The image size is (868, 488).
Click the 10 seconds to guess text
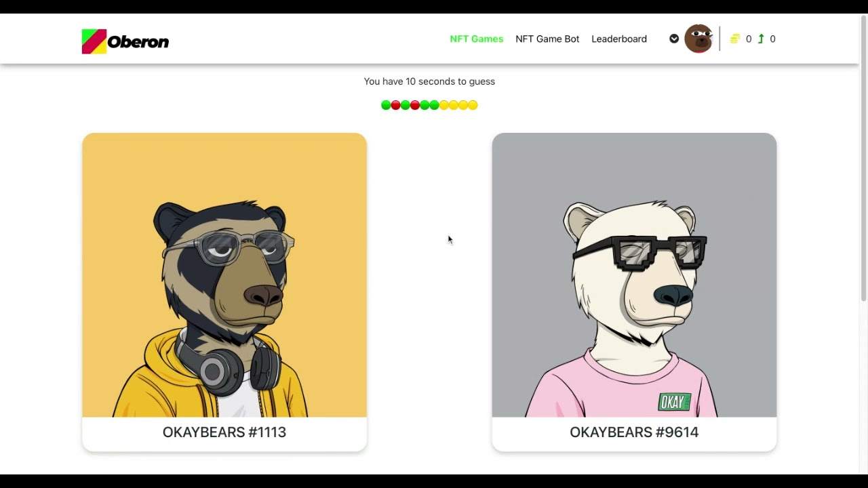click(x=429, y=81)
